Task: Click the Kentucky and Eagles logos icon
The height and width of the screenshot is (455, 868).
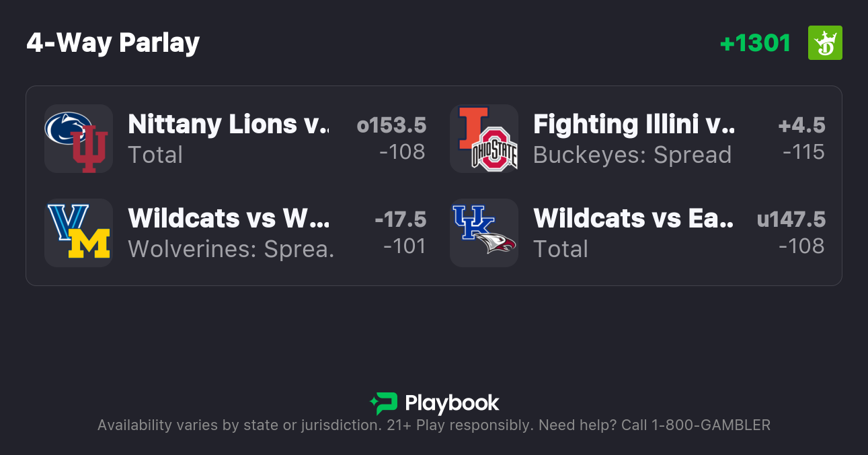Action: (x=483, y=232)
